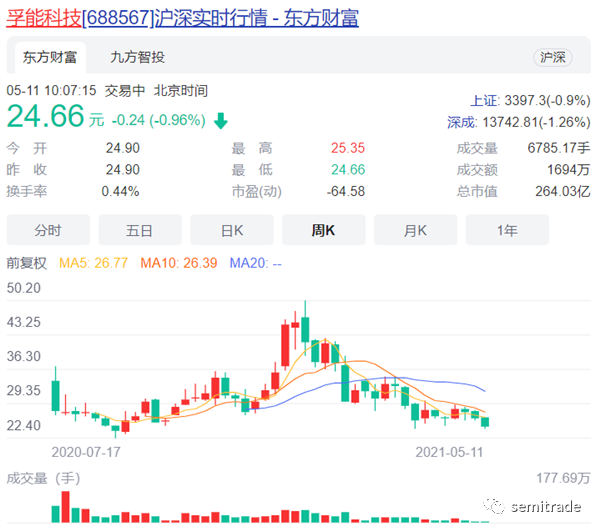Click the 22.40 price axis label
600x531 pixels.
point(24,425)
